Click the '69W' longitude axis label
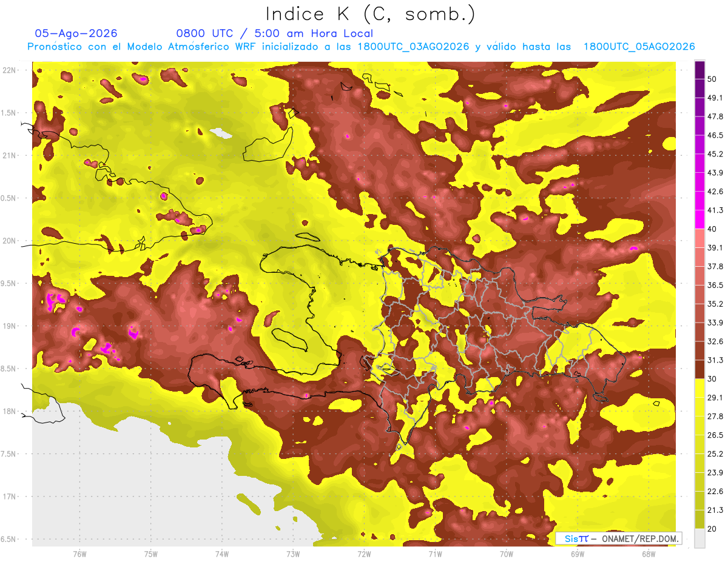This screenshot has width=728, height=562. (x=578, y=554)
